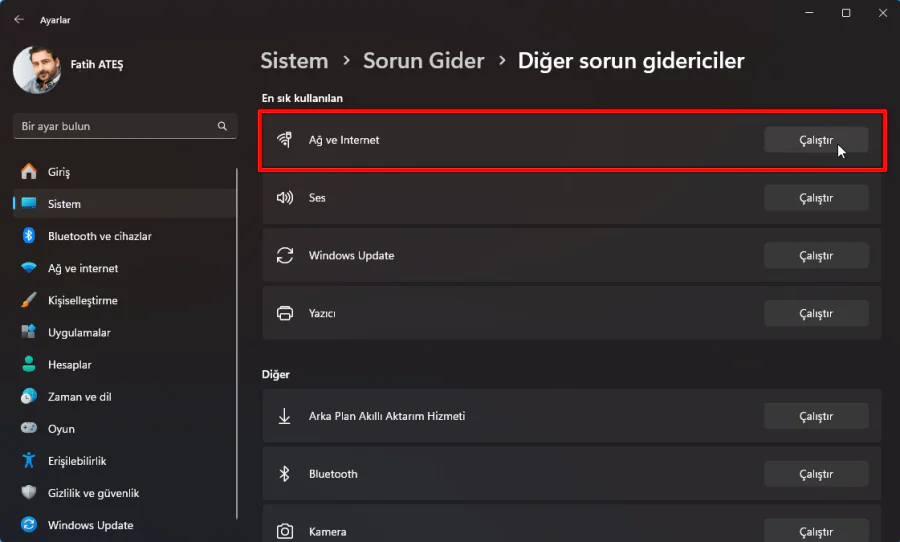Click the back arrow next to Ayarlar
Screen dimensions: 900x542
(x=19, y=20)
